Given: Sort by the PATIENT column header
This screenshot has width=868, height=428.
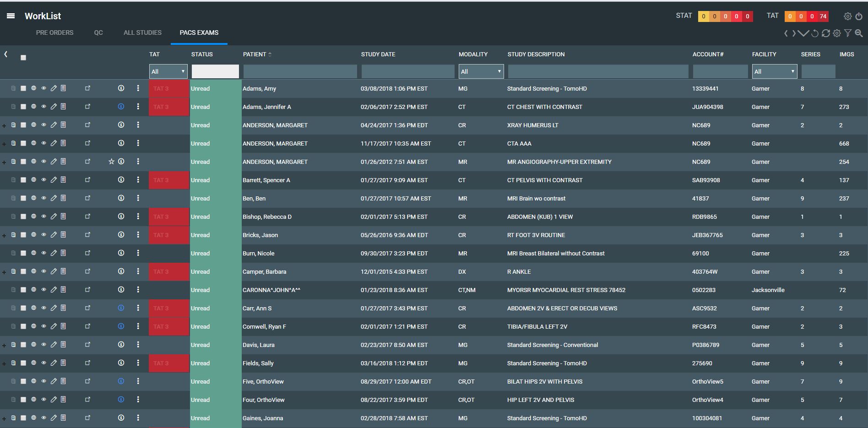Looking at the screenshot, I should coord(255,54).
